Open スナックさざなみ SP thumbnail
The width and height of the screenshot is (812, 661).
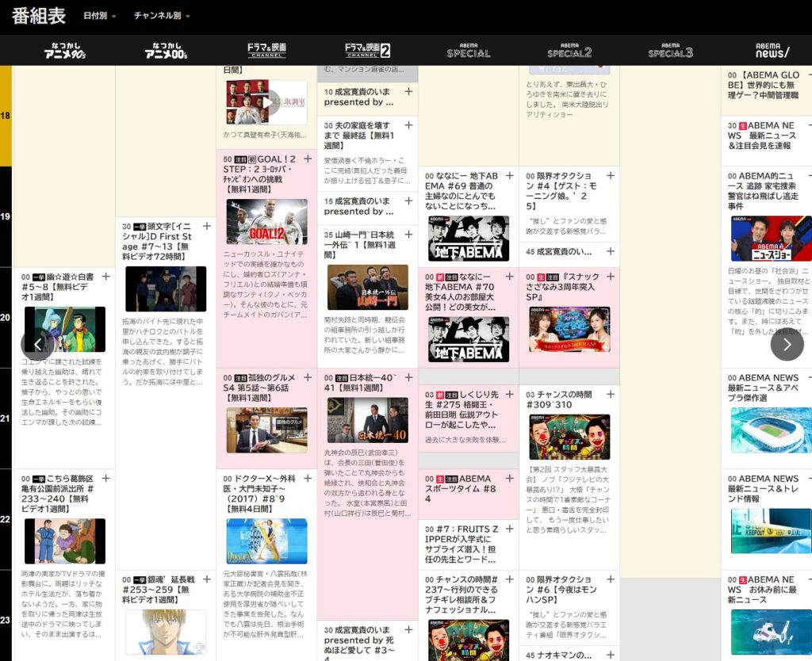(569, 329)
